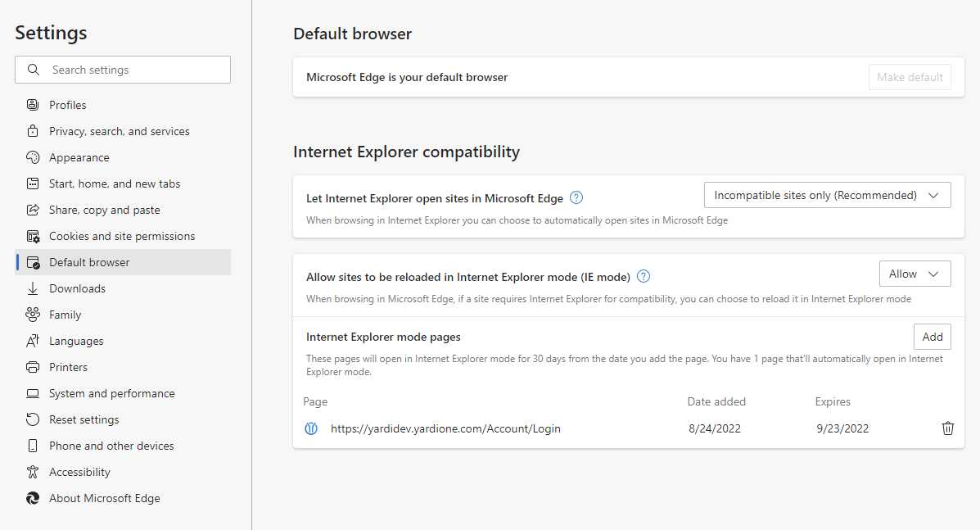Open help icon for IE mode reload setting
This screenshot has height=530, width=980.
point(644,276)
